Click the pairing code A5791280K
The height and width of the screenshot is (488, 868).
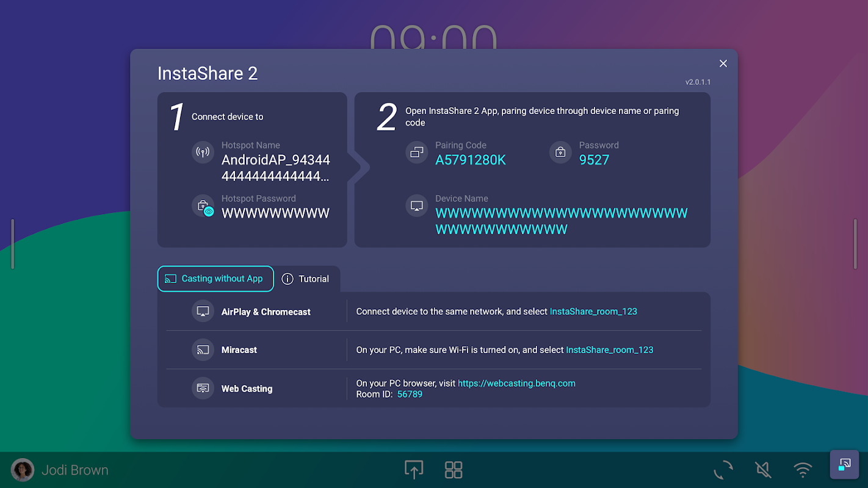pos(471,160)
